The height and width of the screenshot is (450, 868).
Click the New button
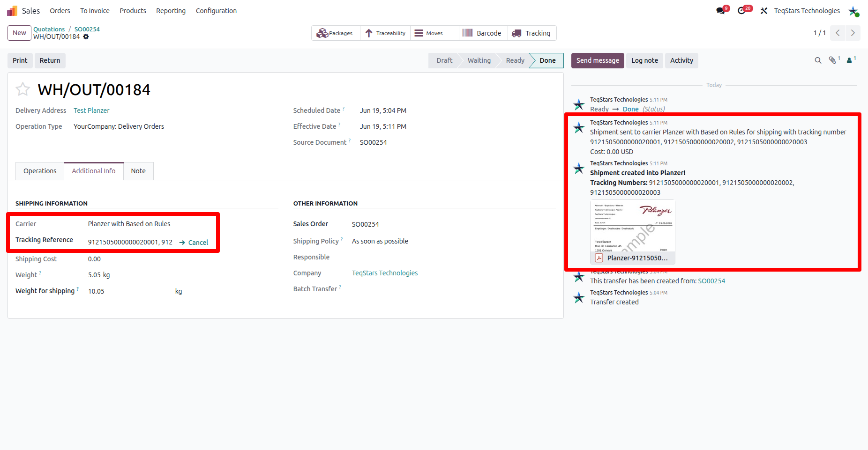19,33
